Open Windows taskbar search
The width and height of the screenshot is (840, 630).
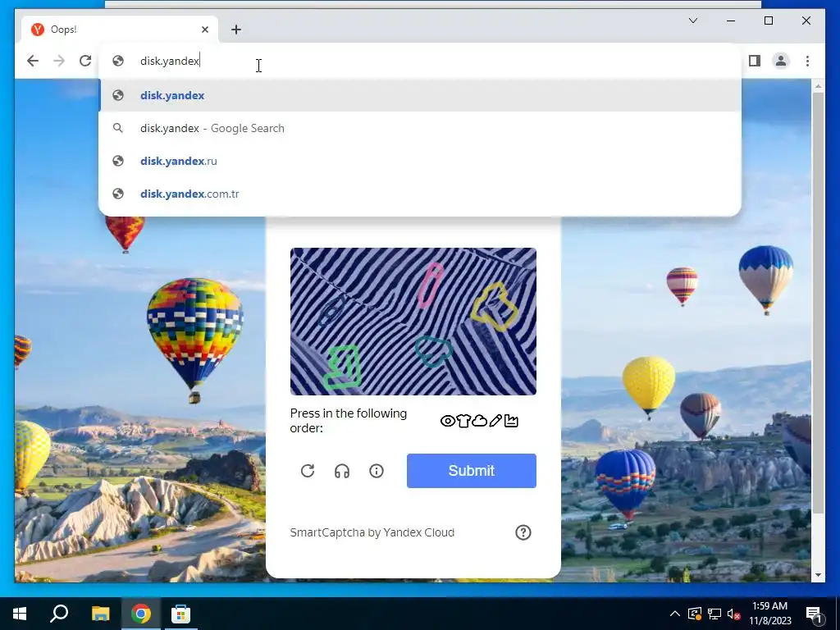tap(59, 614)
